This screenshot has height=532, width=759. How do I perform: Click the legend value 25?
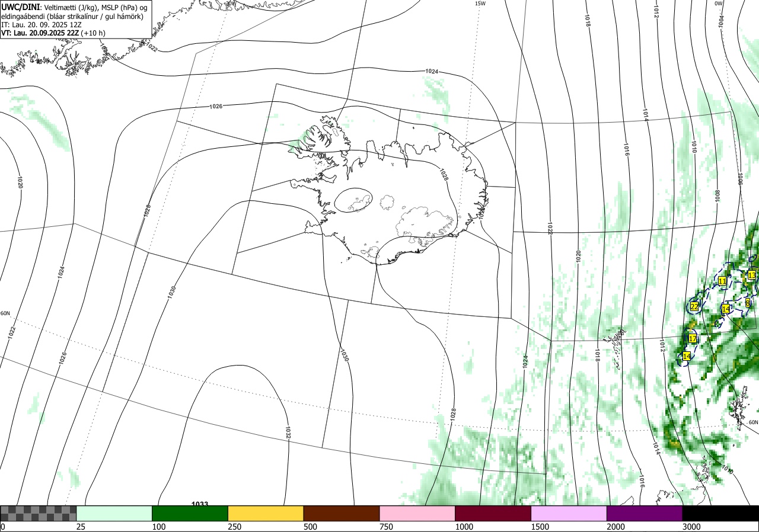tap(81, 527)
